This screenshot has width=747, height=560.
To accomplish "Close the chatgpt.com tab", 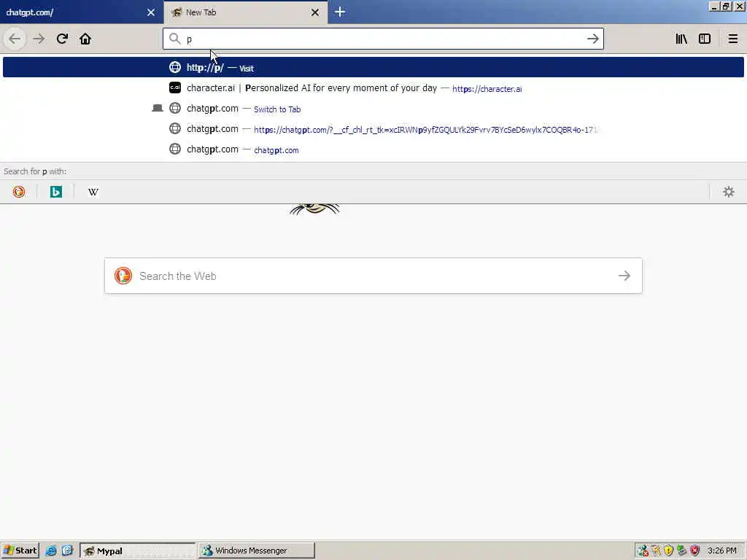I will coord(151,12).
